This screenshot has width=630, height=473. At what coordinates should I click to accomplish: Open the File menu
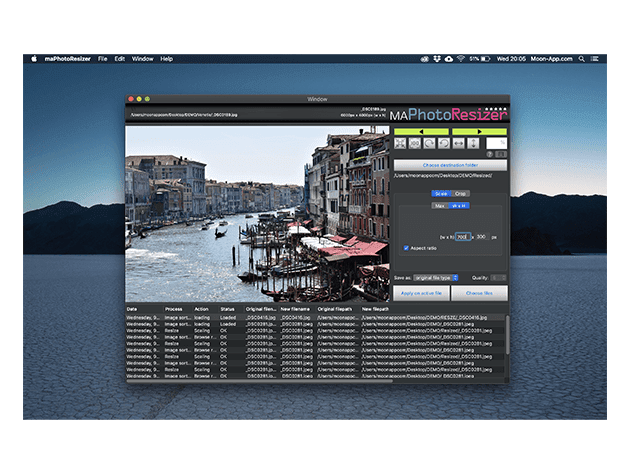click(102, 59)
